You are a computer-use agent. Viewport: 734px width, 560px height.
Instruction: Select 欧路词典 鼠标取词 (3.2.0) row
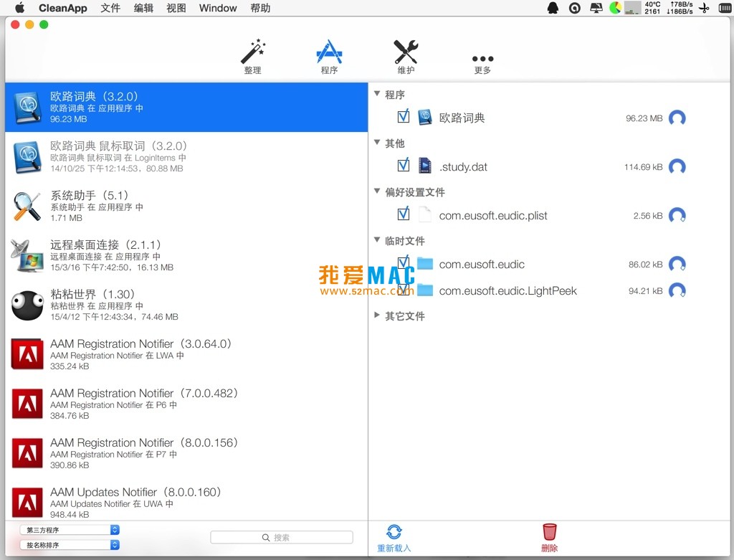[186, 157]
